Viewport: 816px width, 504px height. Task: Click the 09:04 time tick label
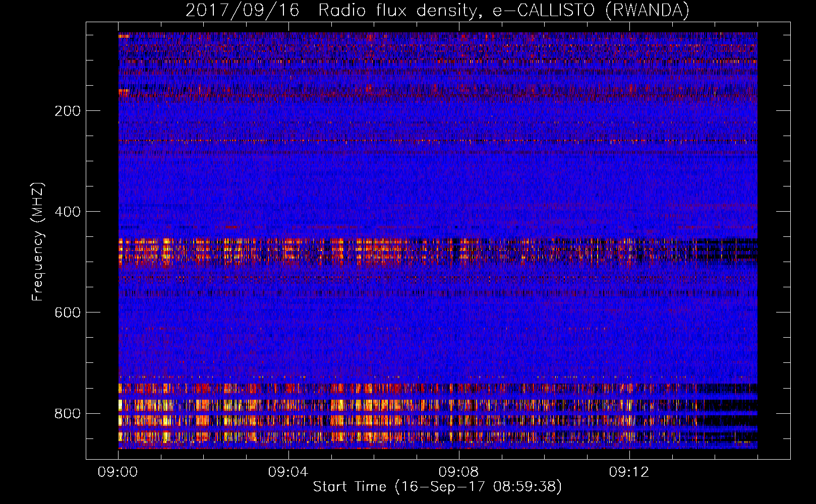click(x=288, y=472)
